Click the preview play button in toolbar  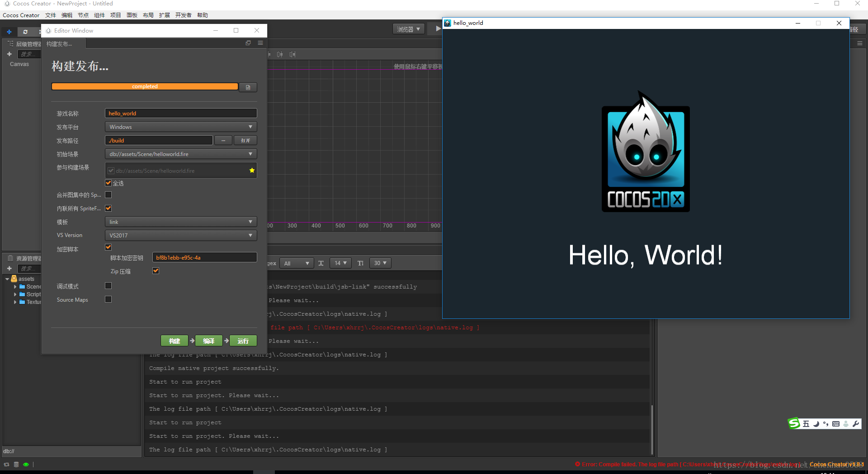pos(438,28)
